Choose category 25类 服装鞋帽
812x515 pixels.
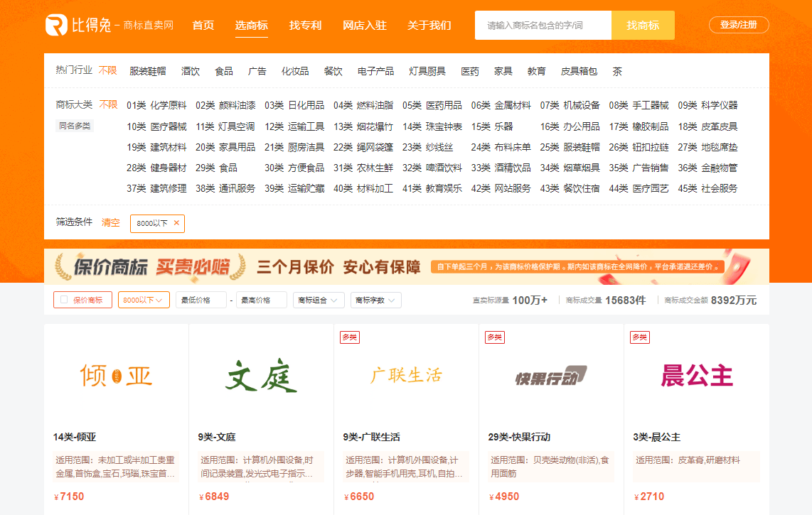point(570,148)
